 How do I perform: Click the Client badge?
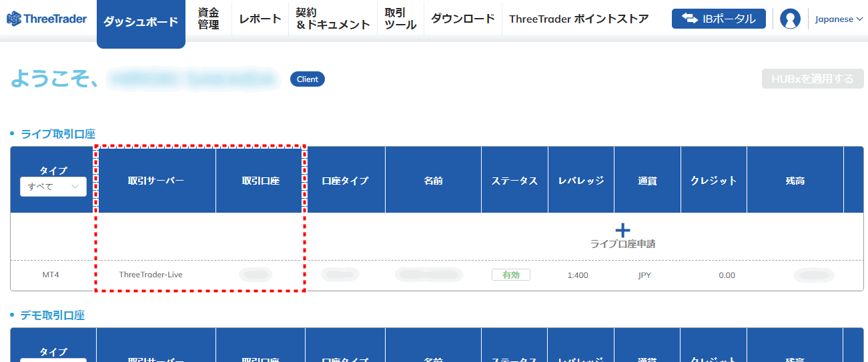(308, 79)
